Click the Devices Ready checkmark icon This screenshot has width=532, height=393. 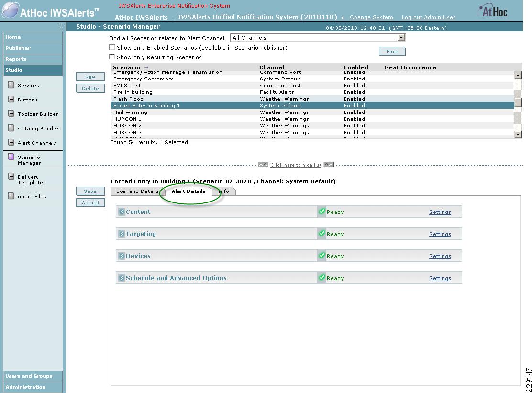321,256
